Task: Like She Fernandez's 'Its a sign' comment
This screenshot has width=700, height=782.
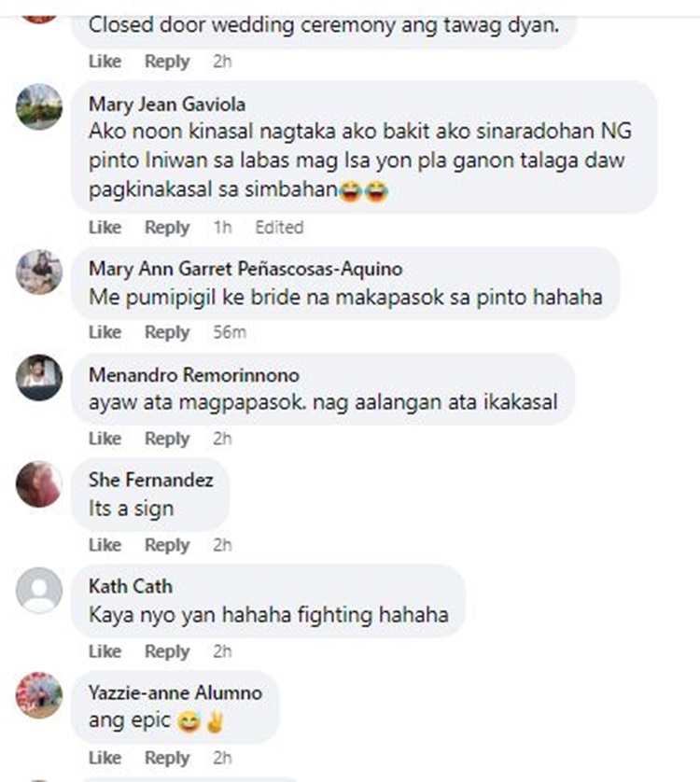Action: coord(105,545)
